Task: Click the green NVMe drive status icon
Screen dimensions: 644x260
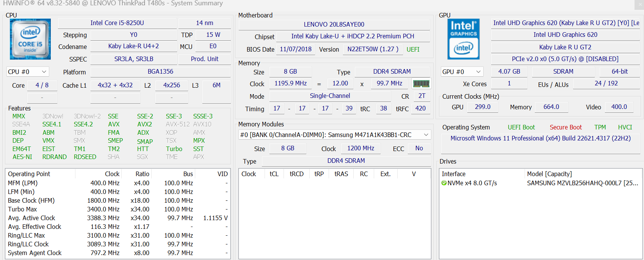Action: coord(444,183)
